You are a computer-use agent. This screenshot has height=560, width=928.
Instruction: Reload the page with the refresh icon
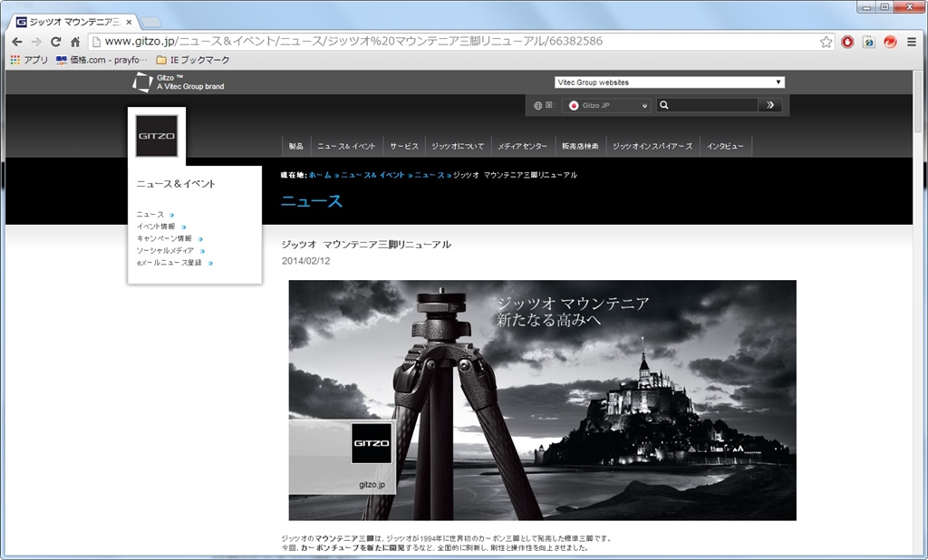tap(55, 42)
